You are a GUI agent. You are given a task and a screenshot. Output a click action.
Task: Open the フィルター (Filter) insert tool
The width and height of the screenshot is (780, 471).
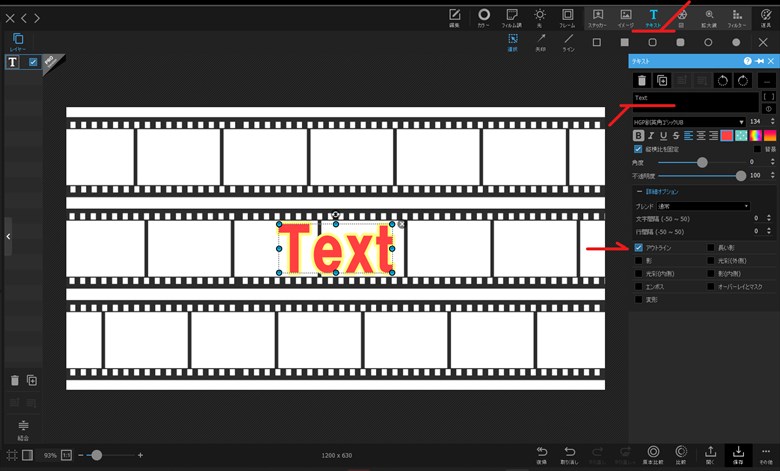tap(737, 17)
